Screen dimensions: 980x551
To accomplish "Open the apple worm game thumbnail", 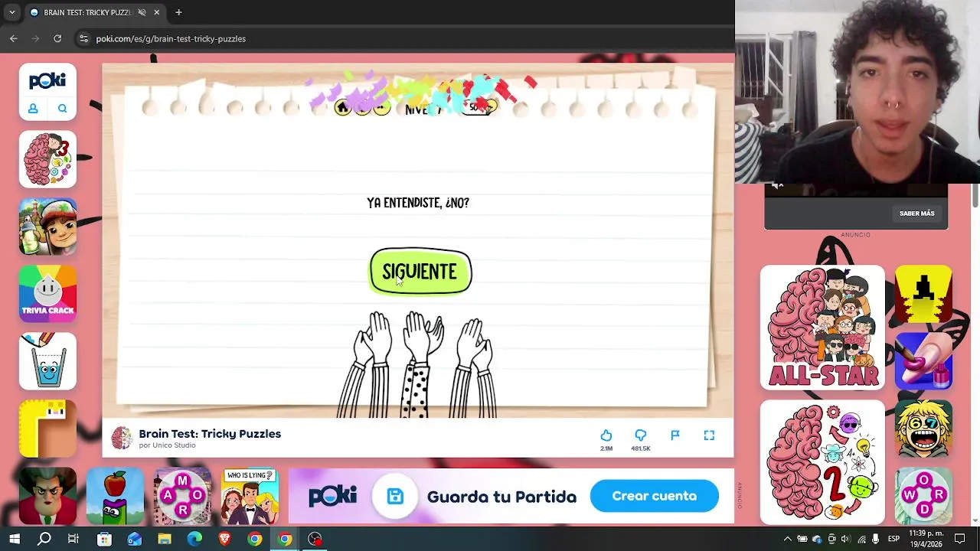I will (115, 496).
